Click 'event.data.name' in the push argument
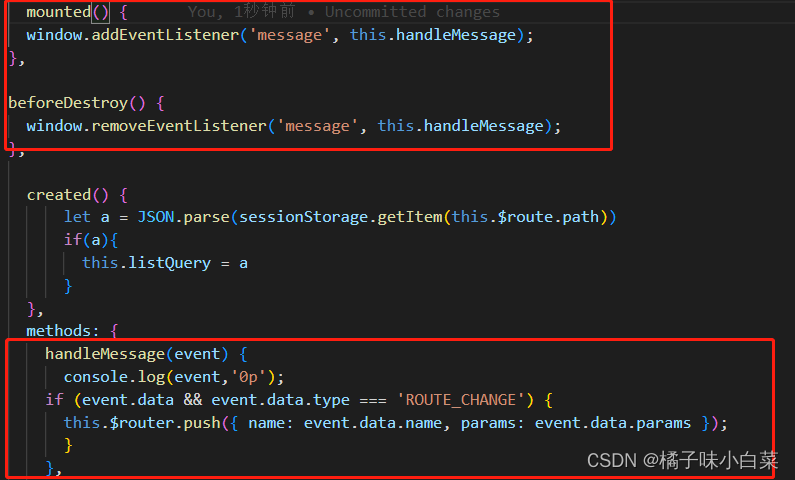 tap(373, 423)
